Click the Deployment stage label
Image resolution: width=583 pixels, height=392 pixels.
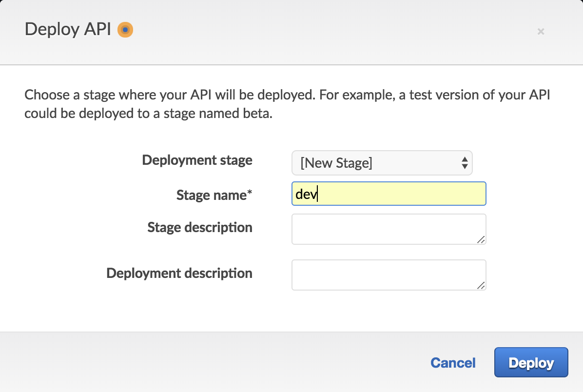click(x=197, y=160)
